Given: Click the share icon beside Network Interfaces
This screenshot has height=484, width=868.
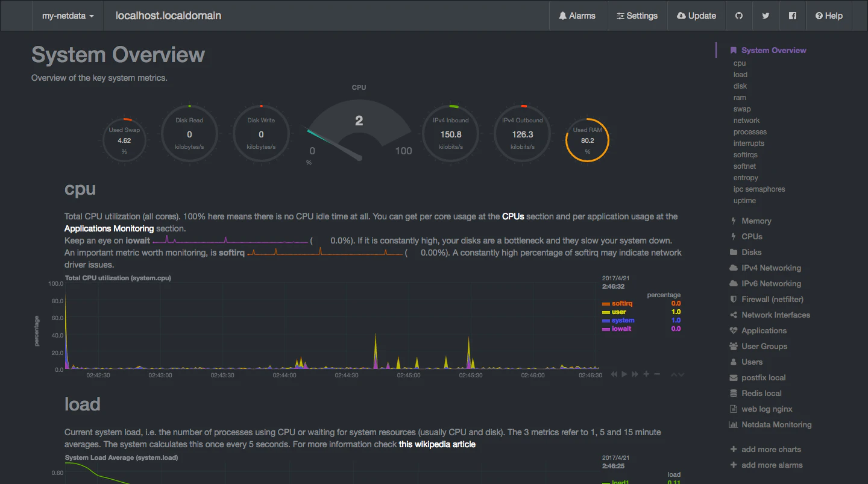Looking at the screenshot, I should point(734,315).
